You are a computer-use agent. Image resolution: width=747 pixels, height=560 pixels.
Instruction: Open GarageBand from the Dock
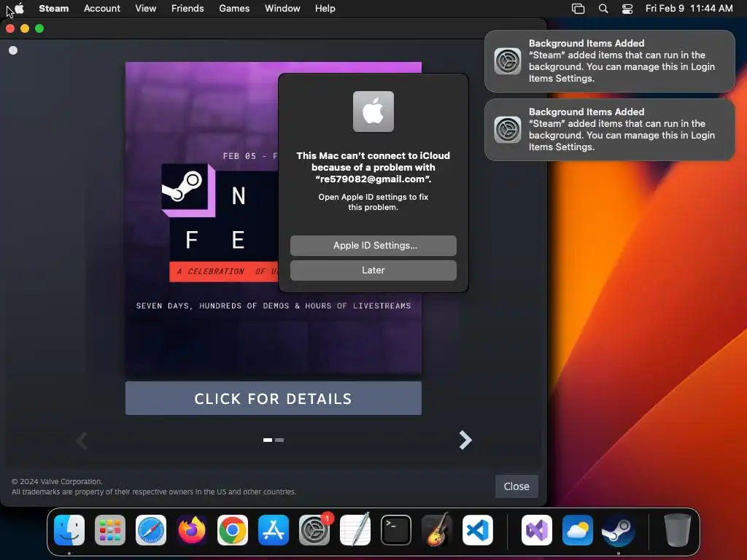tap(437, 530)
